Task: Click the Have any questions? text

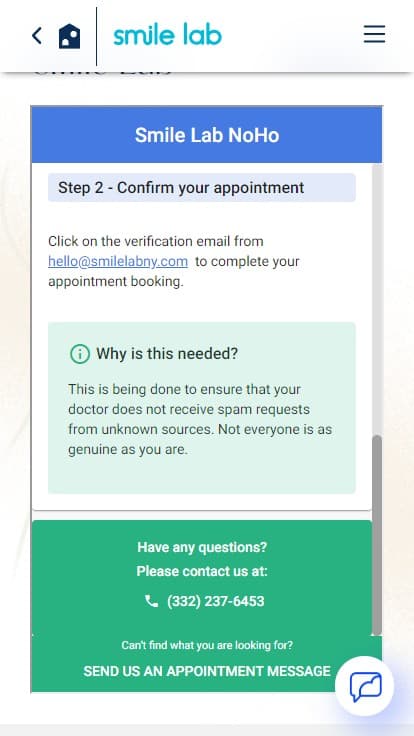Action: [x=202, y=547]
